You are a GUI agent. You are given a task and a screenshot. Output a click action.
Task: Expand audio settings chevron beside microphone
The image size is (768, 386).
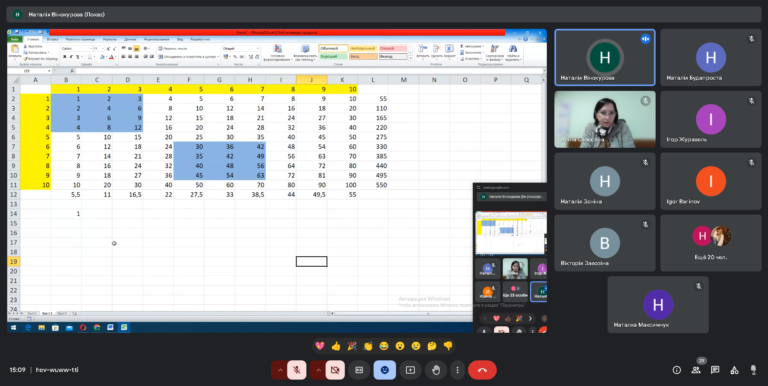pyautogui.click(x=280, y=370)
